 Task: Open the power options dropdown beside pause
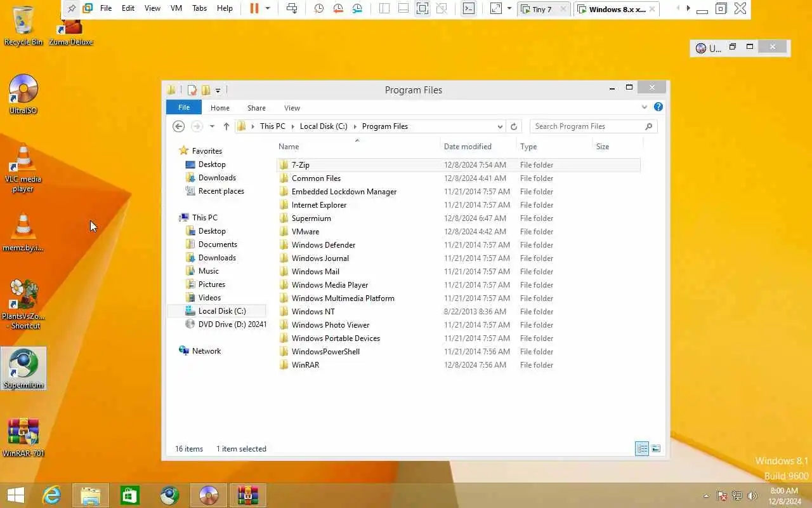click(x=268, y=8)
